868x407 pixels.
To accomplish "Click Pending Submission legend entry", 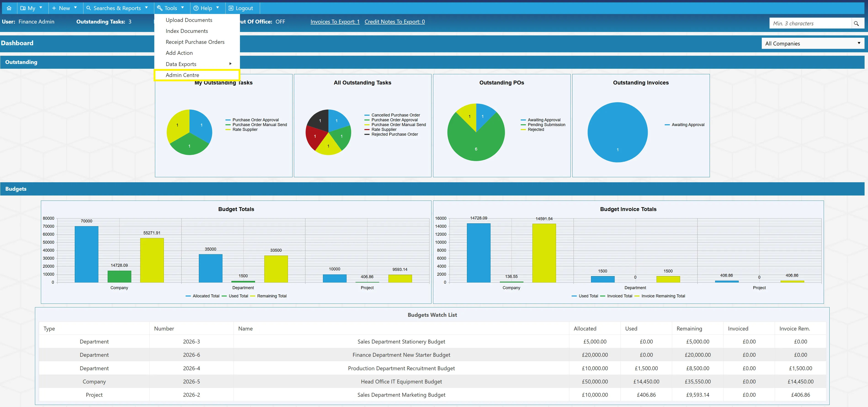I will [x=543, y=125].
